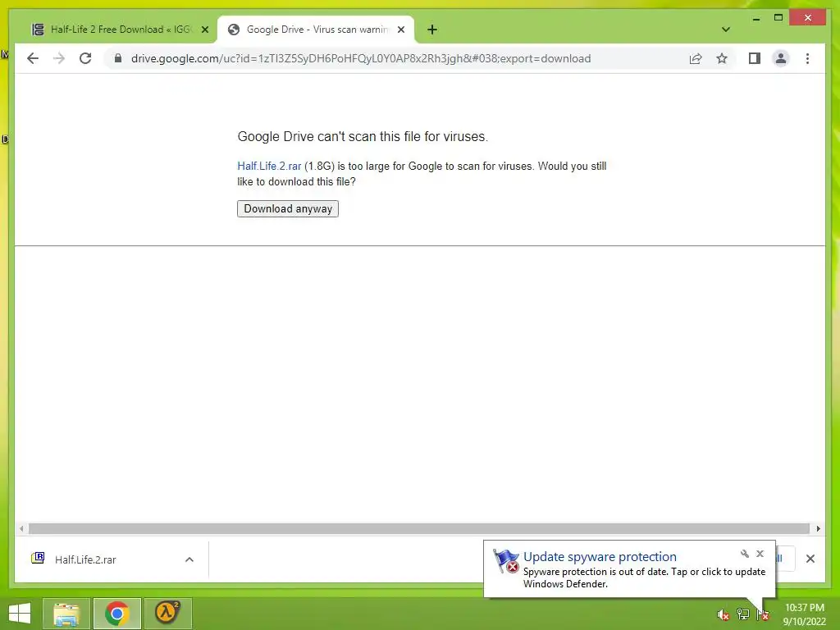This screenshot has width=840, height=630.
Task: Reload the Google Drive page
Action: click(x=85, y=58)
